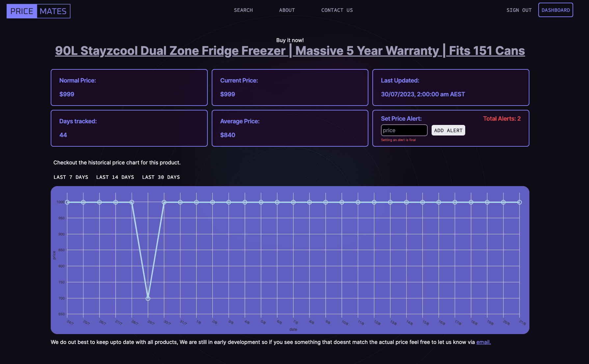Click the 700 price dip data point
The height and width of the screenshot is (364, 589).
tap(148, 299)
